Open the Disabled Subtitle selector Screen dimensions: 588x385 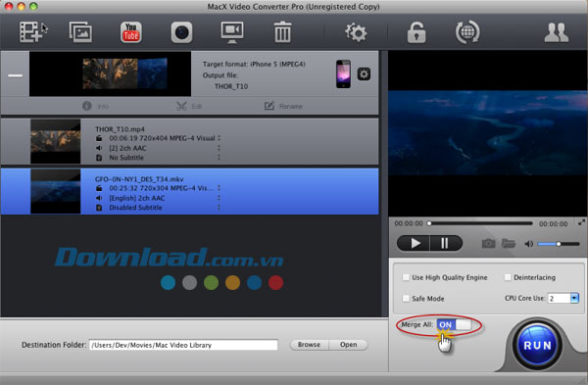(219, 208)
